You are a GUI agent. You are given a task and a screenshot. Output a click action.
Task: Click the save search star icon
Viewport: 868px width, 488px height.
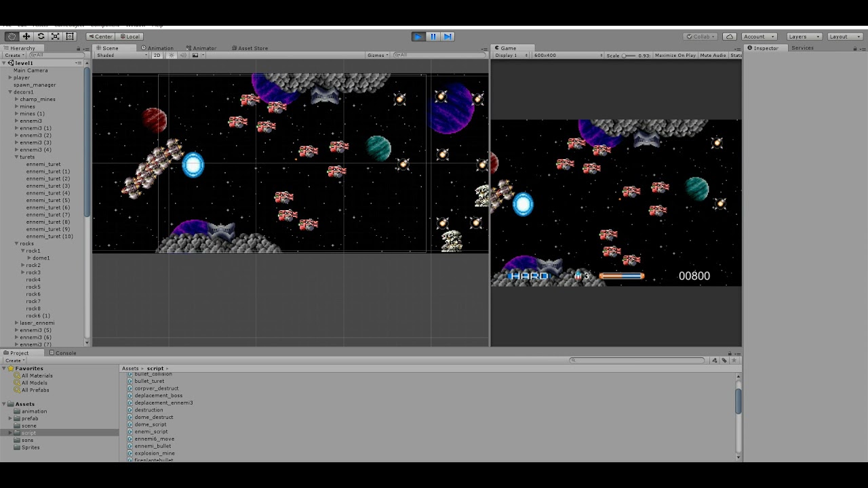pos(734,361)
